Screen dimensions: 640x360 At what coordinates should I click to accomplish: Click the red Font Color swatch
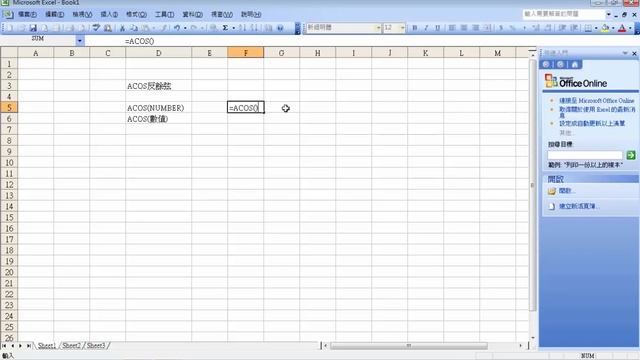(x=622, y=28)
